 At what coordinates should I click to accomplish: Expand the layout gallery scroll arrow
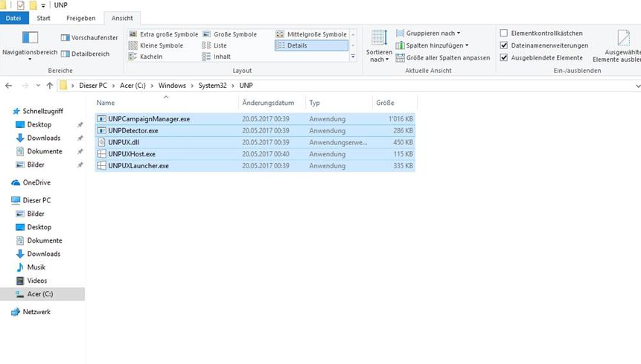coord(353,57)
